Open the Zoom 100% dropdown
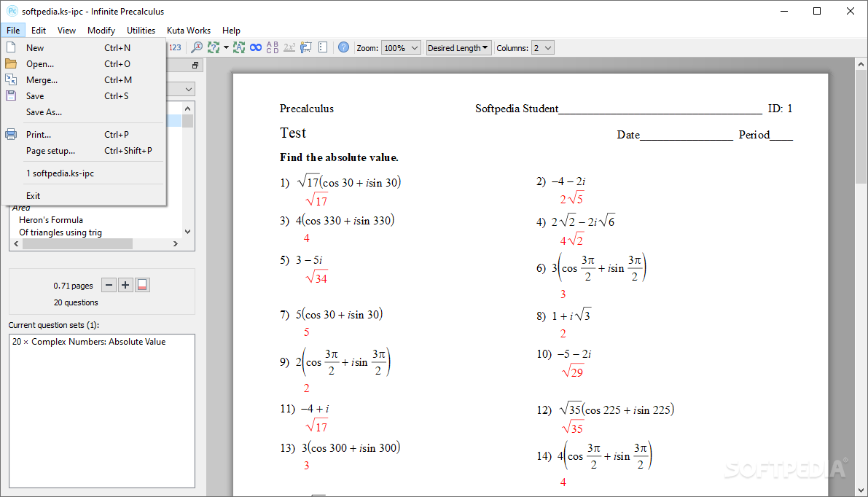Image resolution: width=868 pixels, height=497 pixels. pos(401,48)
